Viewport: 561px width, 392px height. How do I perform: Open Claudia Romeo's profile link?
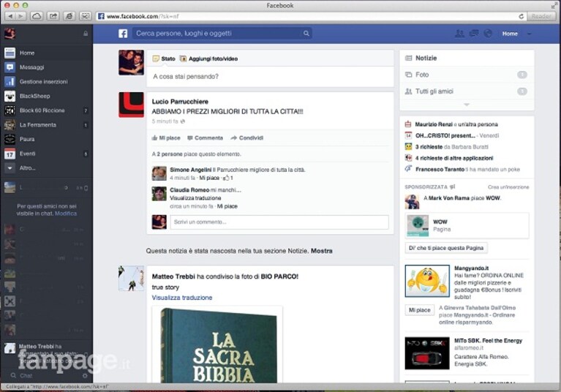pos(189,190)
